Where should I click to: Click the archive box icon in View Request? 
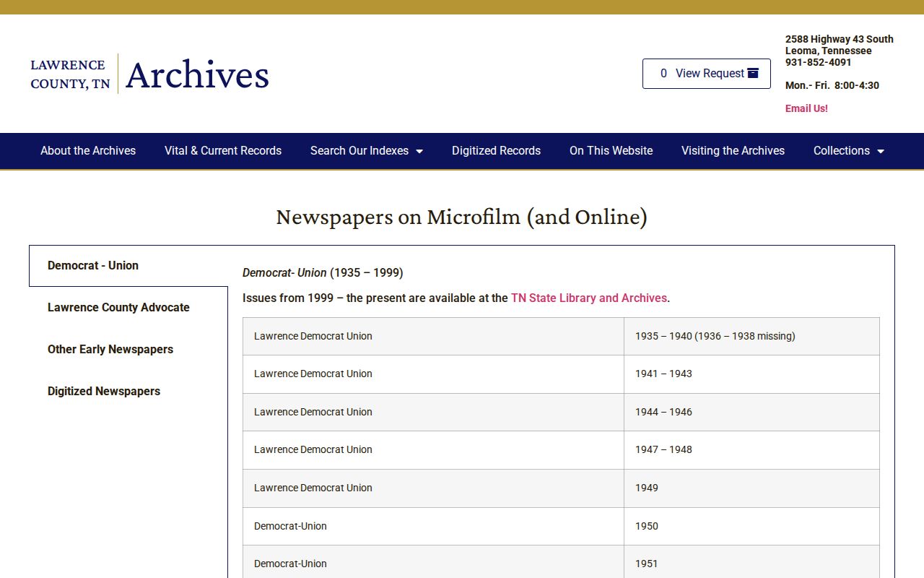click(x=753, y=73)
